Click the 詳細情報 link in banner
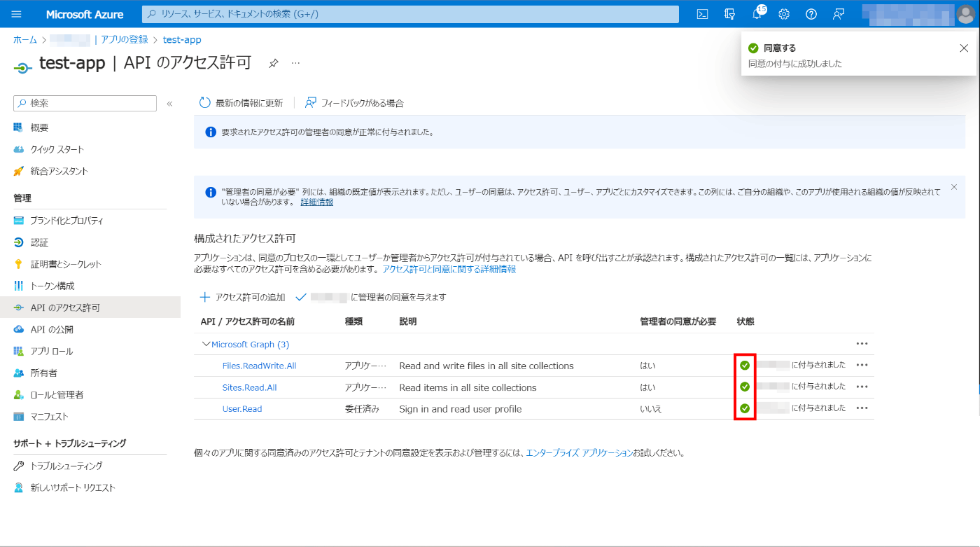The height and width of the screenshot is (547, 980). 316,202
